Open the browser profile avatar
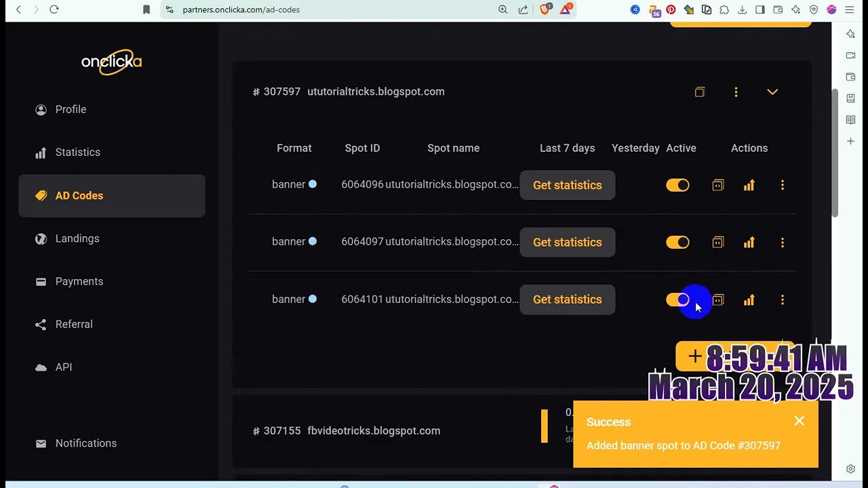 [831, 9]
